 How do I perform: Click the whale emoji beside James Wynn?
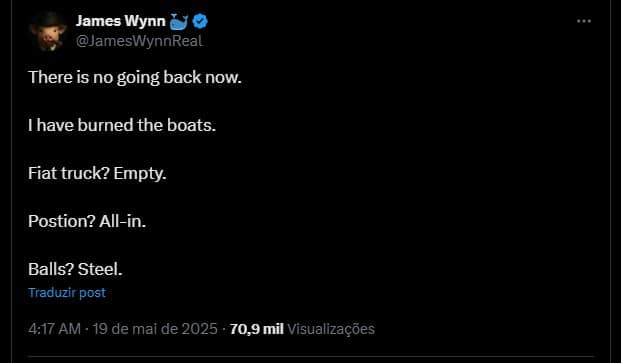(x=179, y=21)
